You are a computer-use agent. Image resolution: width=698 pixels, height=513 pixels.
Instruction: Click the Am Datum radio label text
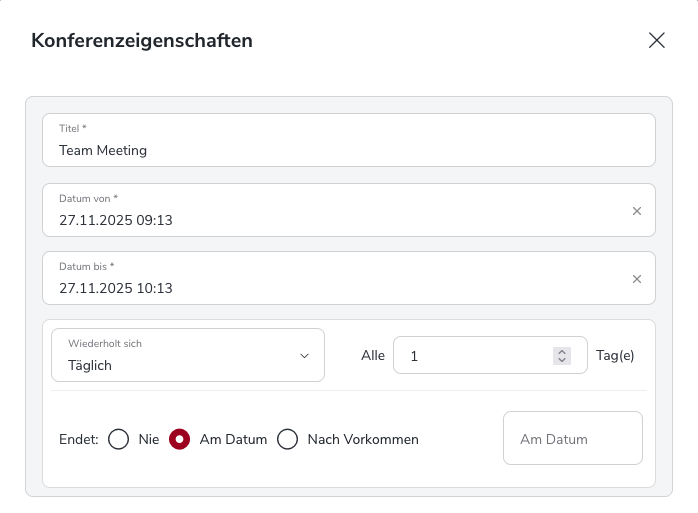click(x=233, y=439)
